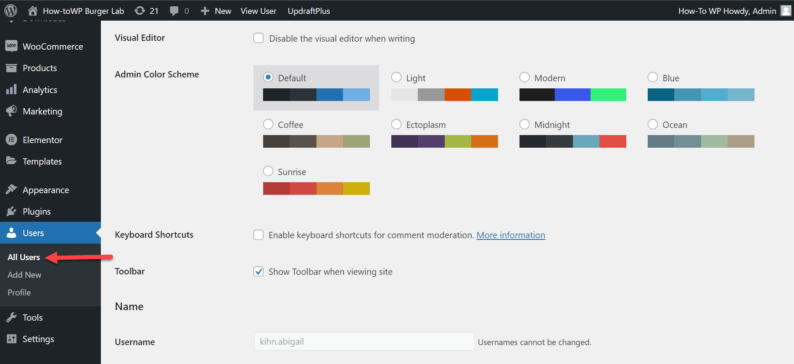Open Products menu label

click(x=39, y=68)
